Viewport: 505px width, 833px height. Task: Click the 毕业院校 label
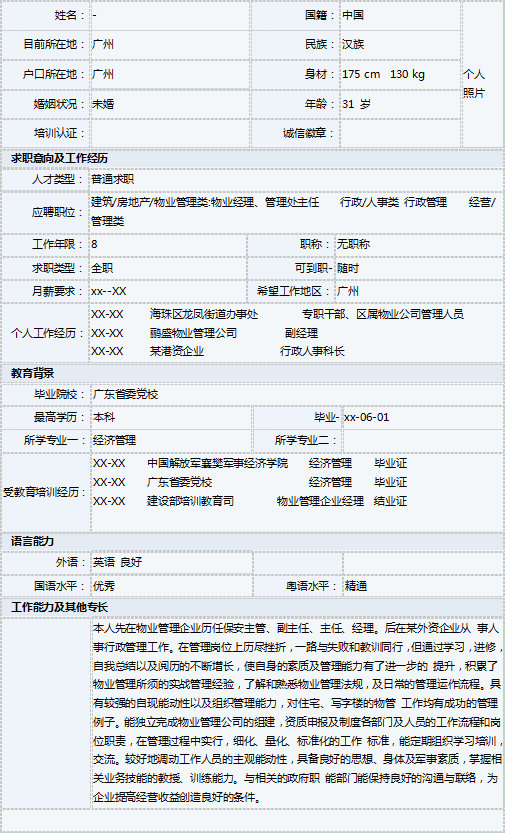pyautogui.click(x=60, y=394)
